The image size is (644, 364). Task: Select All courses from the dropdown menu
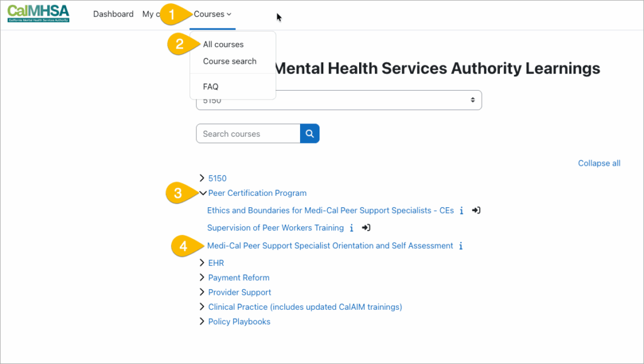point(223,45)
